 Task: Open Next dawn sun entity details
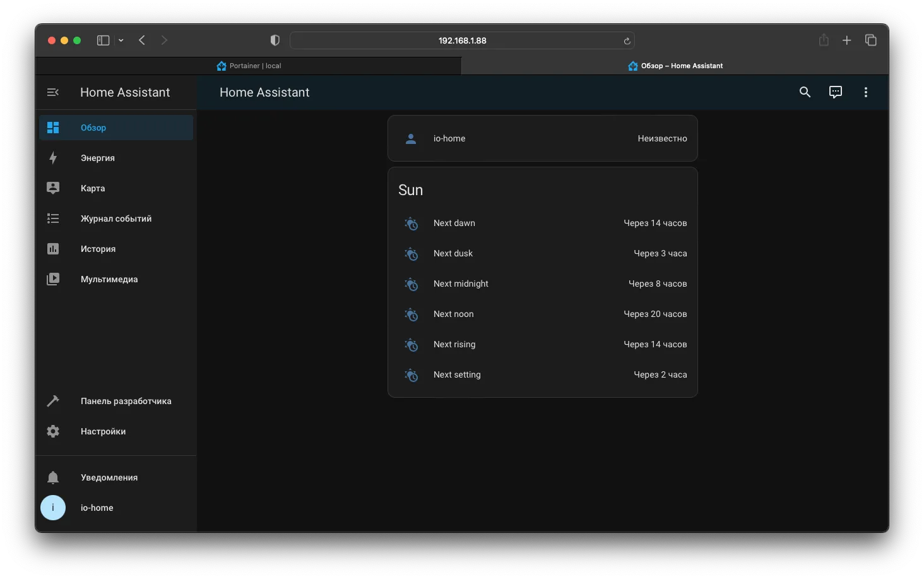pyautogui.click(x=543, y=223)
